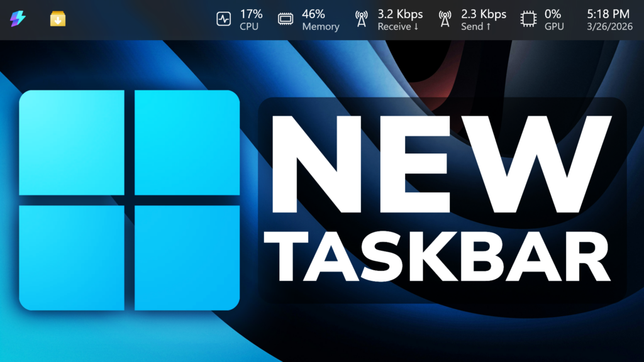
Task: Click the large white NEW text
Action: (439, 165)
